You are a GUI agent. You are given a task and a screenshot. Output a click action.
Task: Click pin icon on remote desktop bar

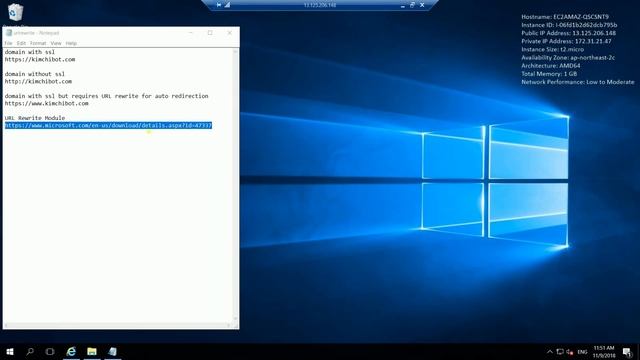click(219, 5)
